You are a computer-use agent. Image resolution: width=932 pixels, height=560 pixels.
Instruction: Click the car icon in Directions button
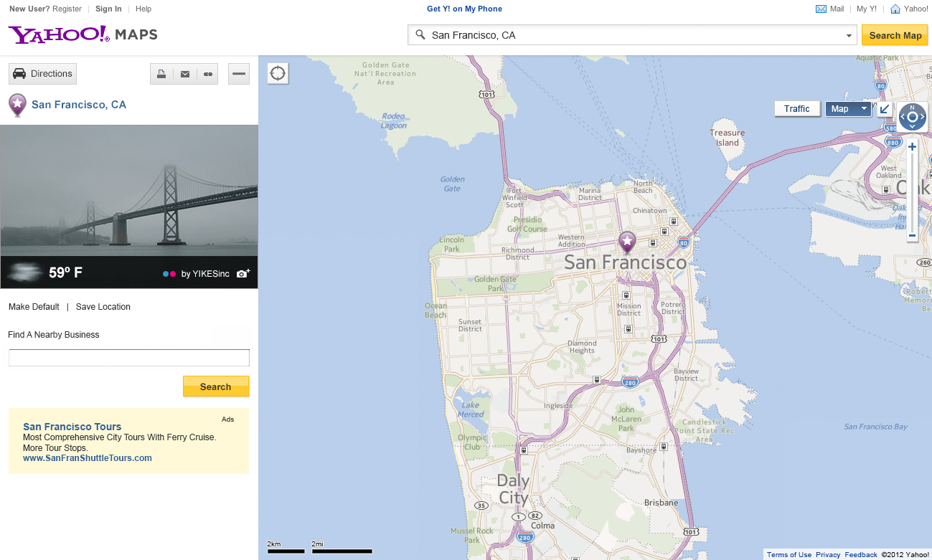click(x=20, y=73)
